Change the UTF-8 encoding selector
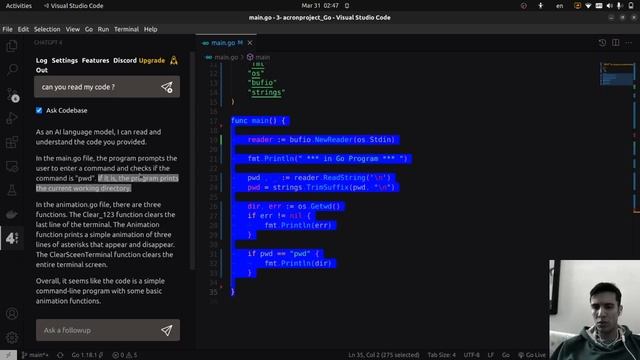Image resolution: width=640 pixels, height=360 pixels. 471,355
